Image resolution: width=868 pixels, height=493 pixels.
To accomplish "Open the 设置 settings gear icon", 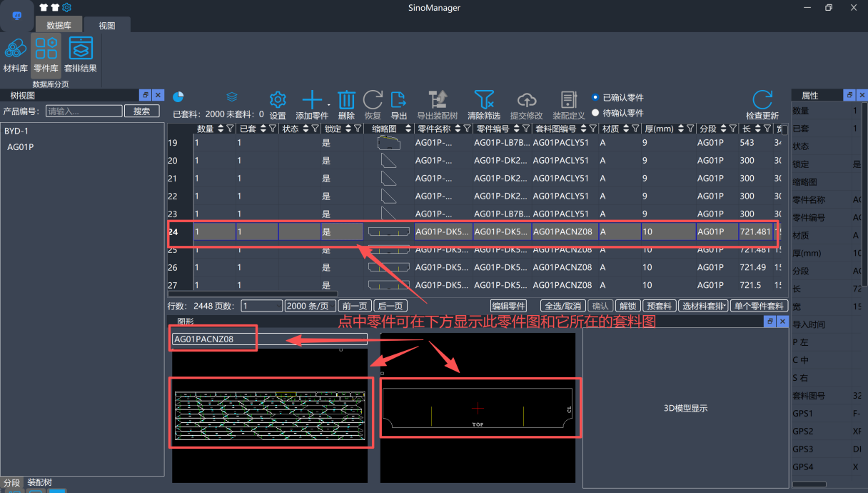I will [278, 100].
